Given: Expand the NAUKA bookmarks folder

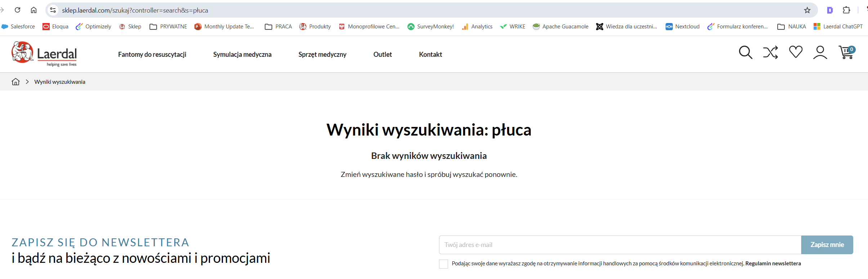Looking at the screenshot, I should 791,27.
